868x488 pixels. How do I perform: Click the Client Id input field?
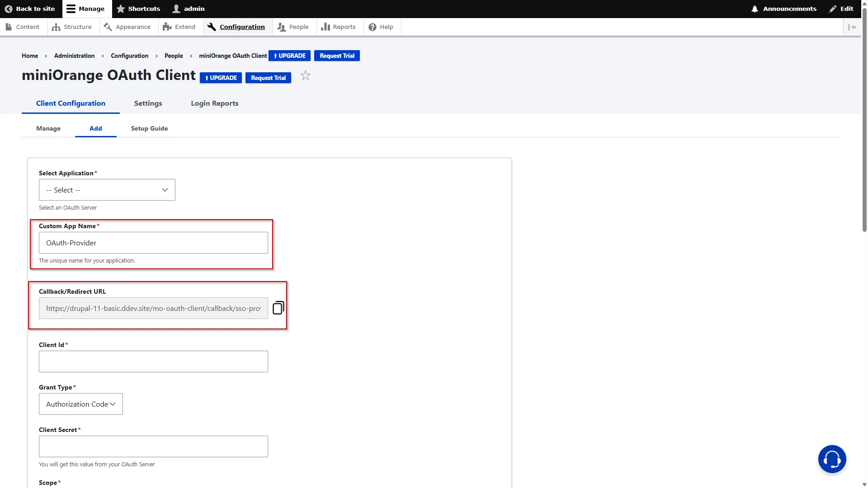[x=153, y=361]
